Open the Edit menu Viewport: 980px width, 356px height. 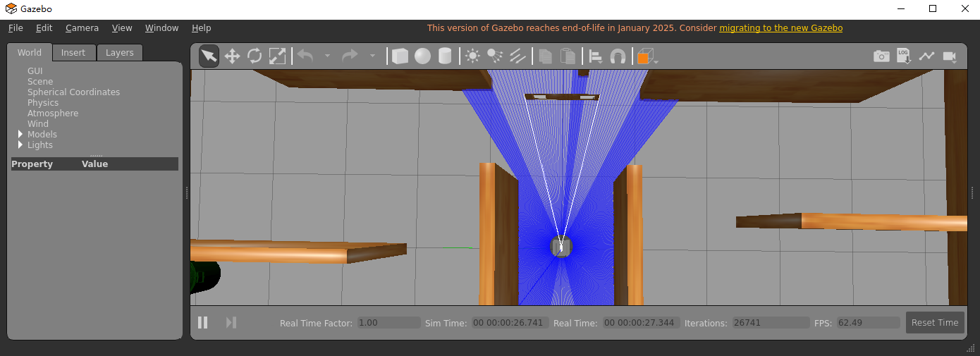(44, 28)
